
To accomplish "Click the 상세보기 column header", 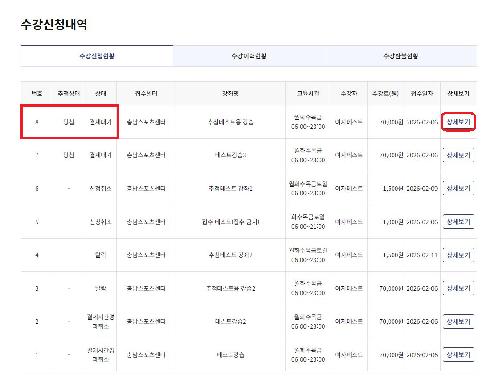I will coord(458,93).
